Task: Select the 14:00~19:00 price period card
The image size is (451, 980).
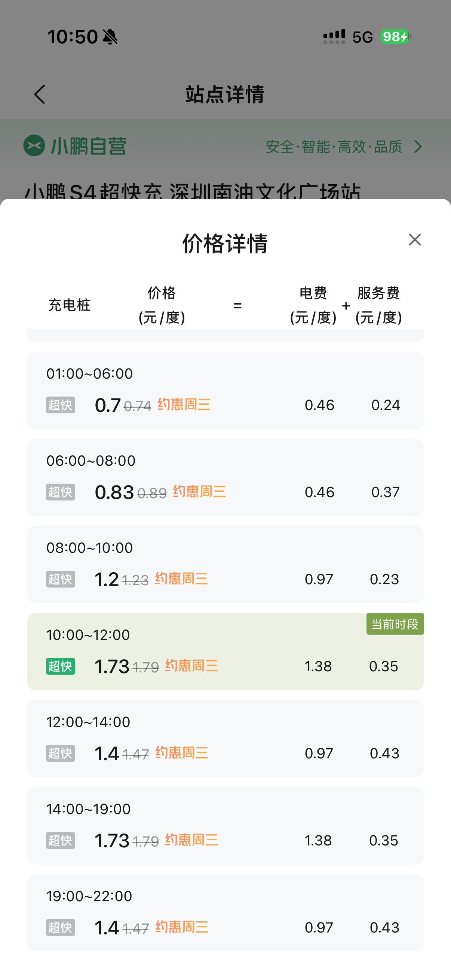Action: (225, 825)
